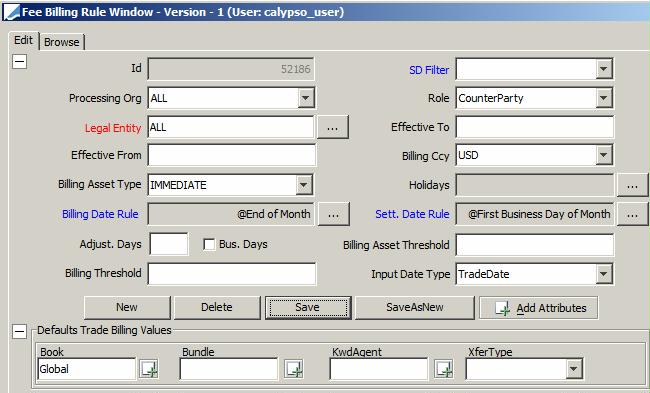Focus the Billing Asset Threshold field
This screenshot has width=650, height=393.
(x=535, y=245)
